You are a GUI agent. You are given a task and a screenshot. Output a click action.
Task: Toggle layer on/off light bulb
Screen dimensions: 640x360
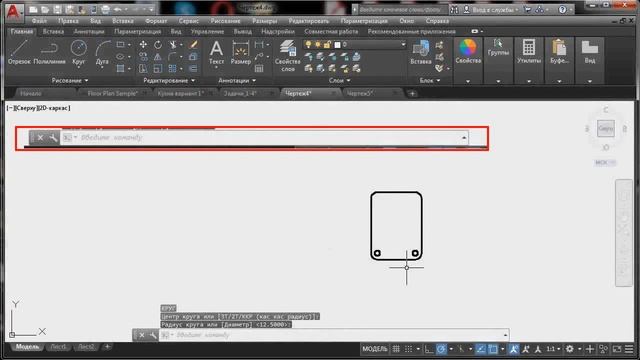click(x=308, y=44)
